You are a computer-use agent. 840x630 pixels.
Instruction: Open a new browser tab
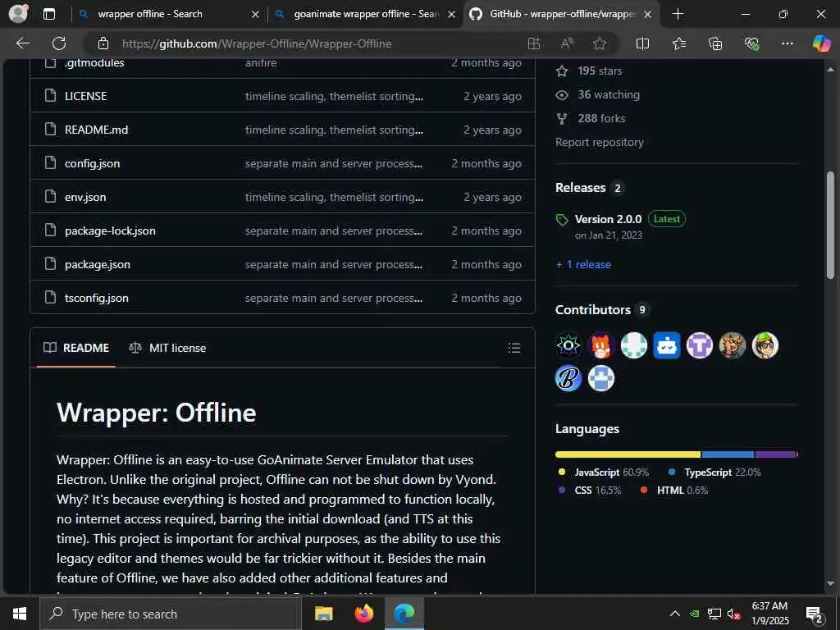pyautogui.click(x=678, y=14)
